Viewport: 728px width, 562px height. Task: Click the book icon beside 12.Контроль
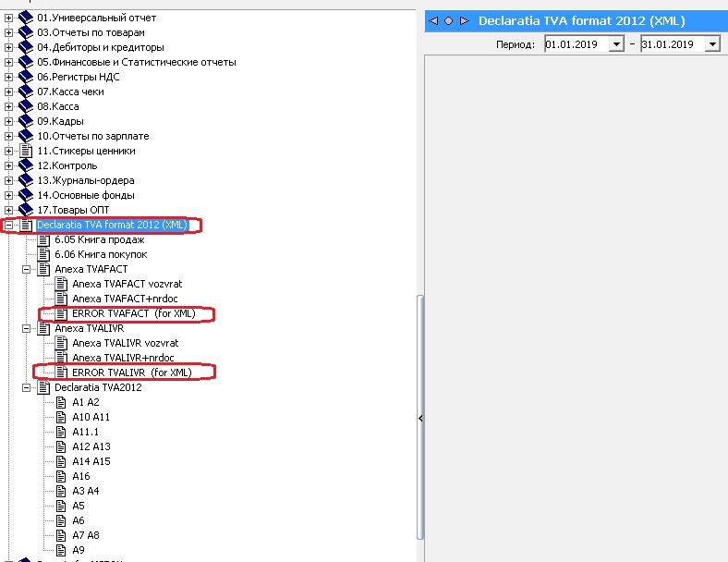(26, 165)
